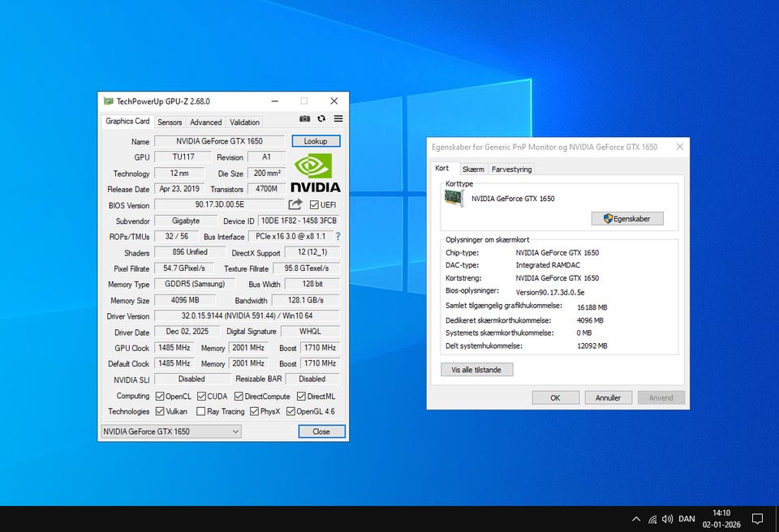Click the refresh icon in GPU-Z

pos(321,119)
